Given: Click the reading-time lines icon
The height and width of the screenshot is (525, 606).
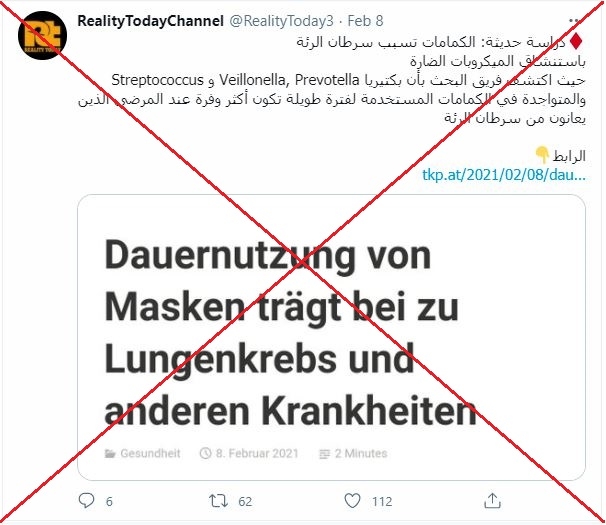Looking at the screenshot, I should pyautogui.click(x=324, y=454).
